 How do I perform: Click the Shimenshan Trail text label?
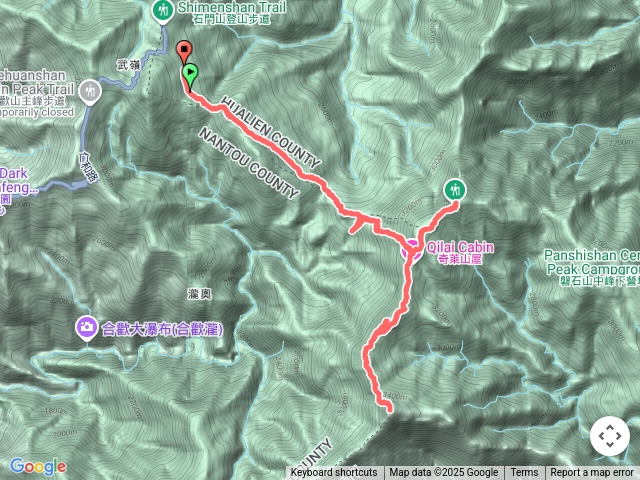tap(232, 7)
